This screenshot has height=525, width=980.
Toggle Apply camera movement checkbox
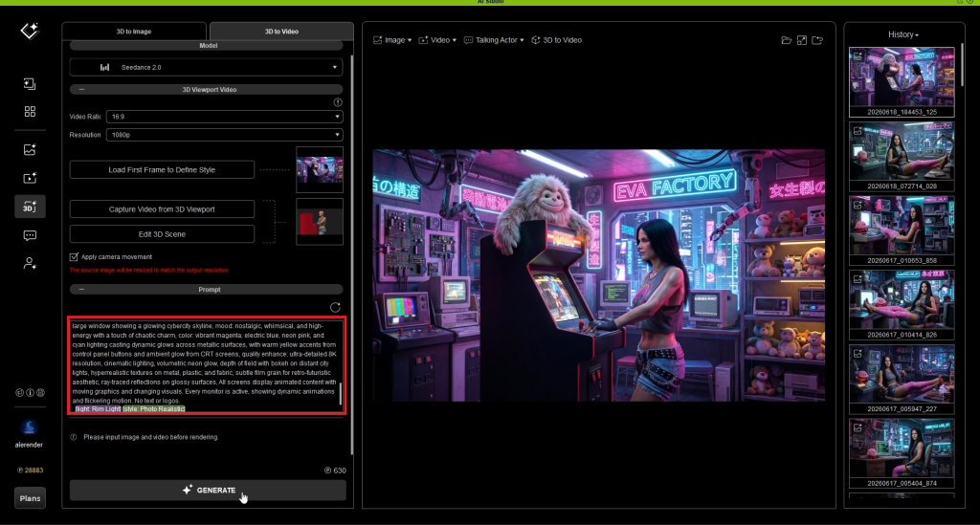pyautogui.click(x=74, y=256)
